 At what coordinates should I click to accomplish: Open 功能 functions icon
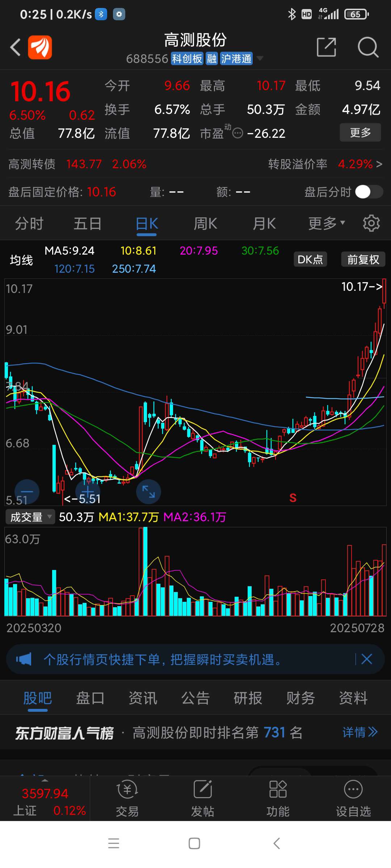tap(278, 798)
